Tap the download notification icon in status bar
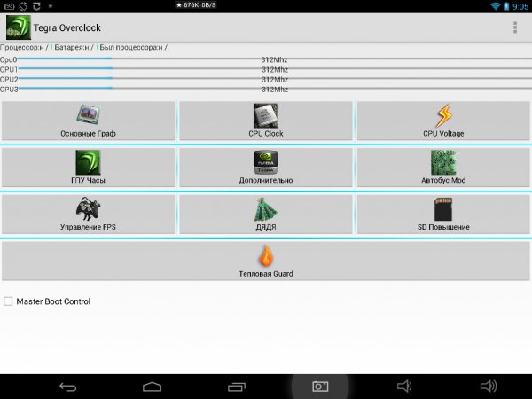Viewport: 532px width, 399px height. [36, 6]
